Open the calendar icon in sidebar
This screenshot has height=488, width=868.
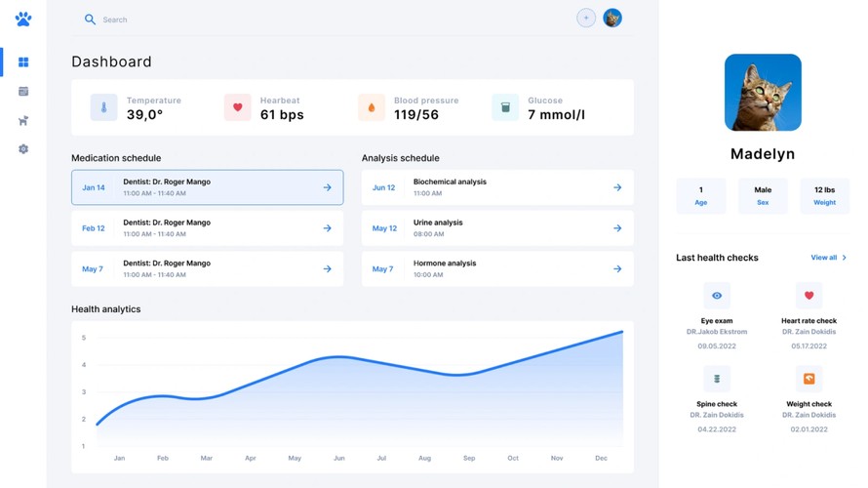coord(23,92)
